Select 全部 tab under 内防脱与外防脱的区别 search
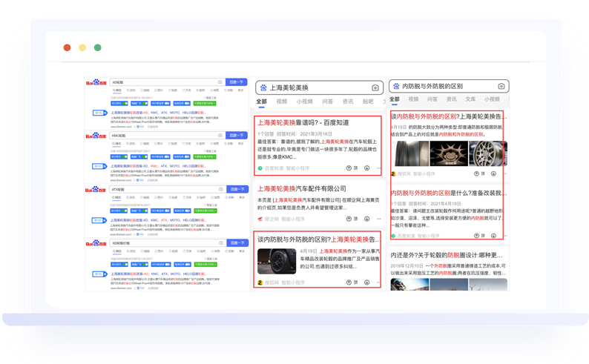Image resolution: width=589 pixels, height=364 pixels. [x=395, y=99]
